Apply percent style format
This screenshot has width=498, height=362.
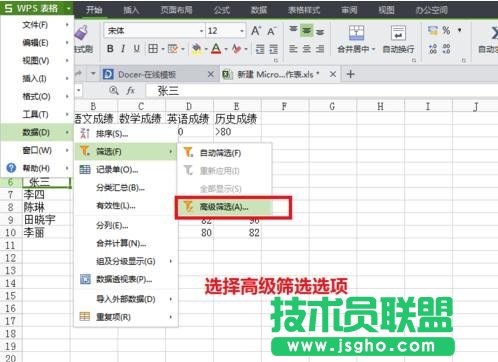tap(446, 31)
